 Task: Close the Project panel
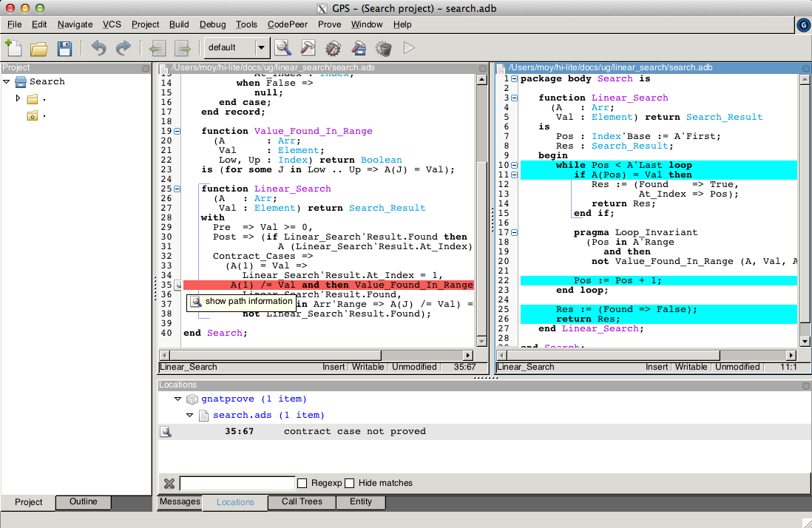[146, 68]
